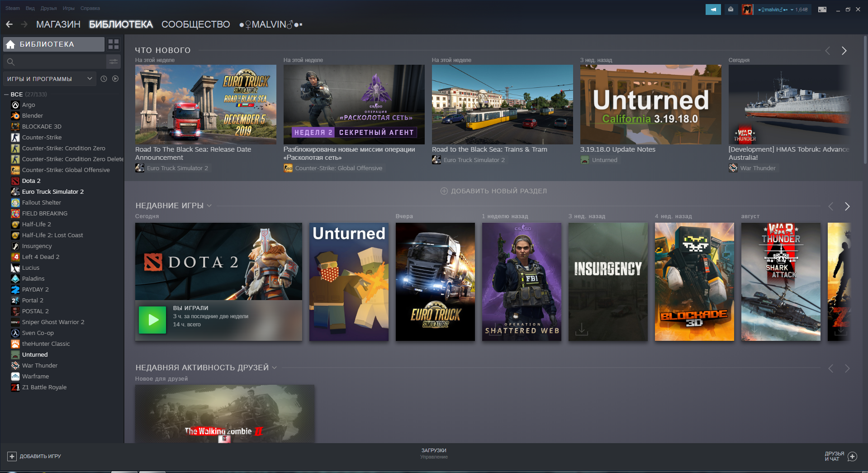
Task: Click the library home icon
Action: click(11, 44)
